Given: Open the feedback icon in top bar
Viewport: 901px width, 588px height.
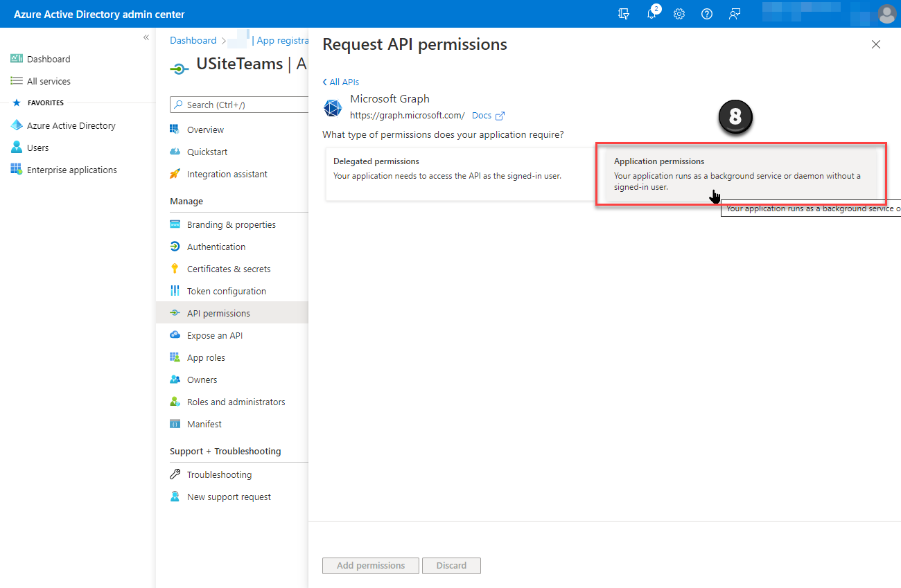Looking at the screenshot, I should [x=735, y=14].
